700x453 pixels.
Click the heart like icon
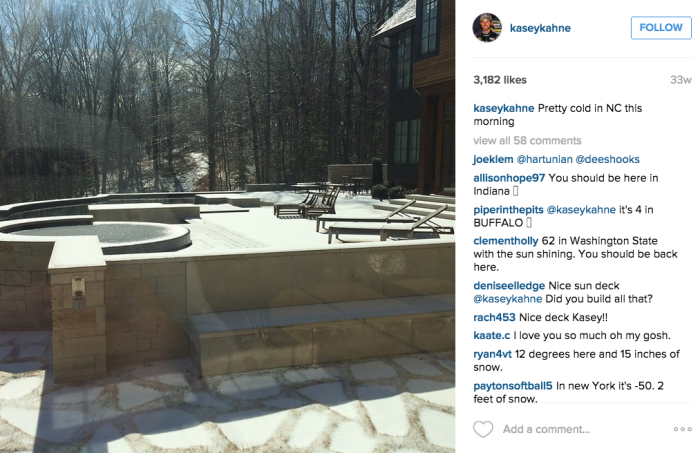(483, 429)
